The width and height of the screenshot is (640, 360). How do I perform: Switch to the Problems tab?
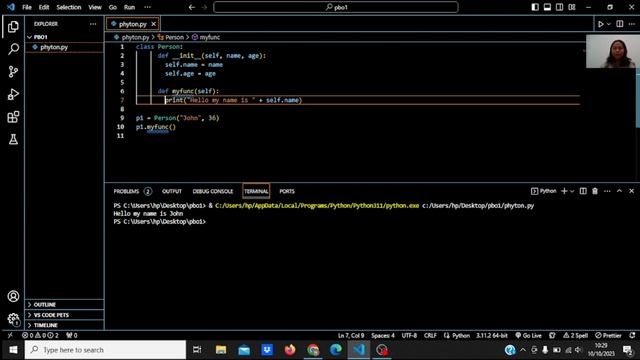[132, 191]
